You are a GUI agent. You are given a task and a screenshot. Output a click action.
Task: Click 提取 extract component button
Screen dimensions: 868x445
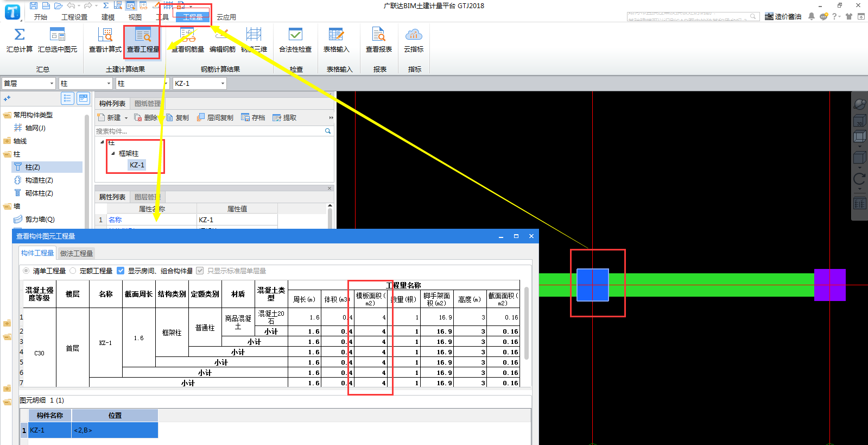284,117
